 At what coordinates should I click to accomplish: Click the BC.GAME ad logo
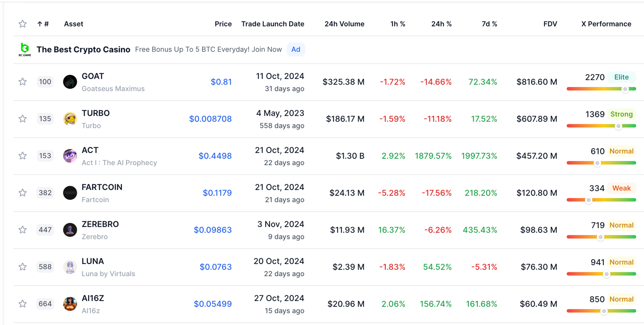point(25,50)
